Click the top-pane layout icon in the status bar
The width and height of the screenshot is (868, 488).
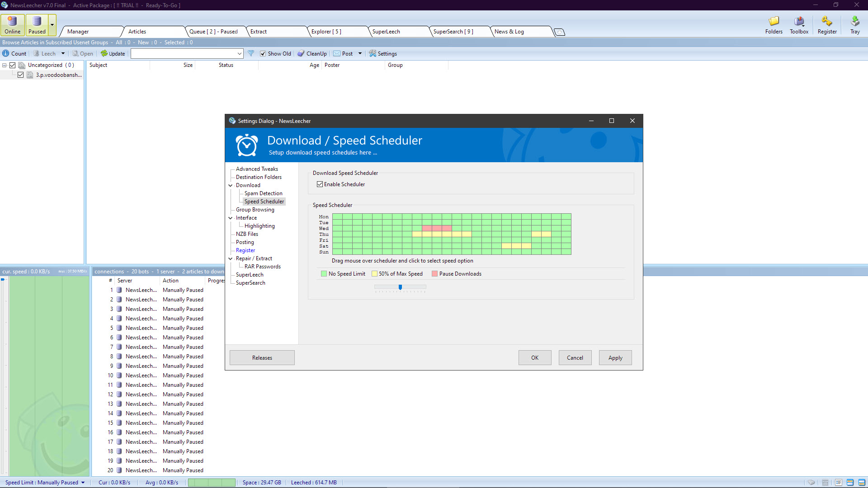click(x=850, y=482)
